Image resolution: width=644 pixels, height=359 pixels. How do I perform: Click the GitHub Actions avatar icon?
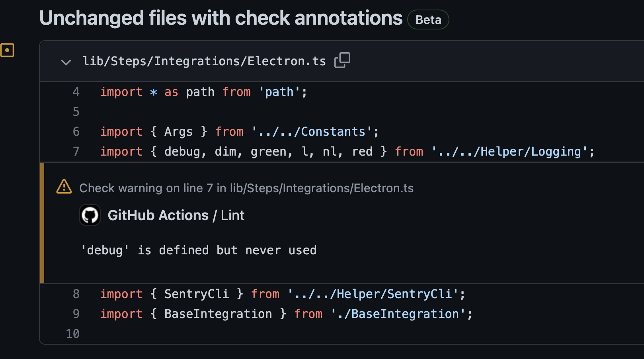[x=90, y=215]
